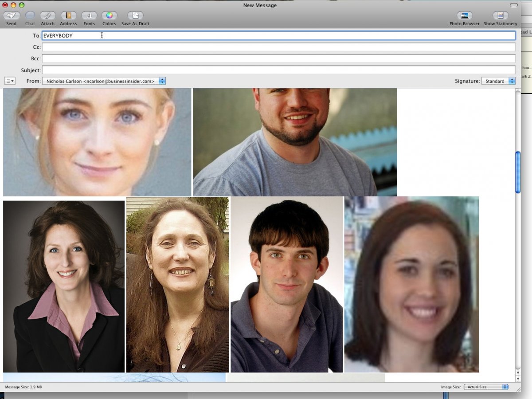Click the To field containing EVERYBODY
Screen dimensions: 532x399
[278, 35]
